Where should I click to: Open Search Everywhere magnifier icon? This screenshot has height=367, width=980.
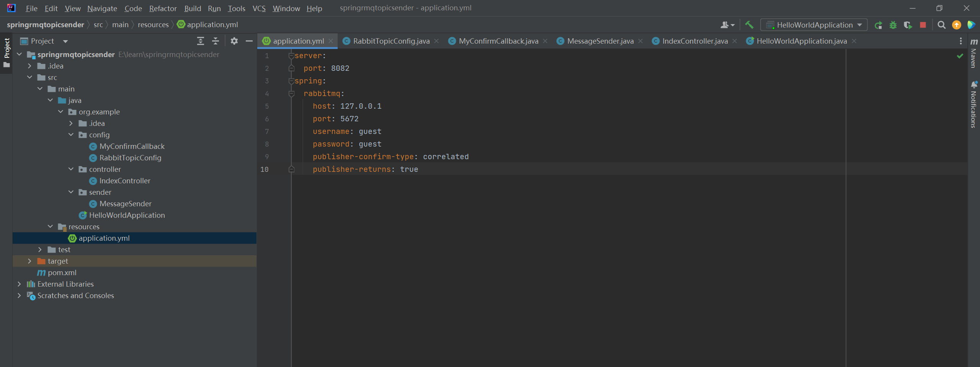(x=942, y=25)
